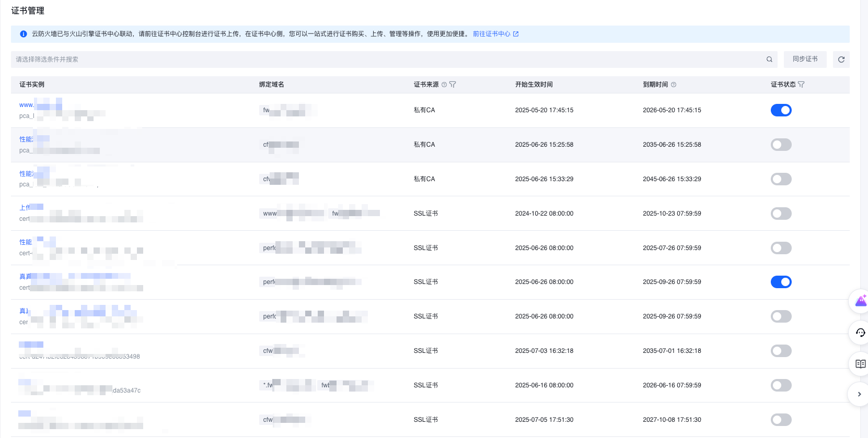Screen dimensions: 868x438
Task: Click the 同步证书 button
Action: (x=805, y=60)
